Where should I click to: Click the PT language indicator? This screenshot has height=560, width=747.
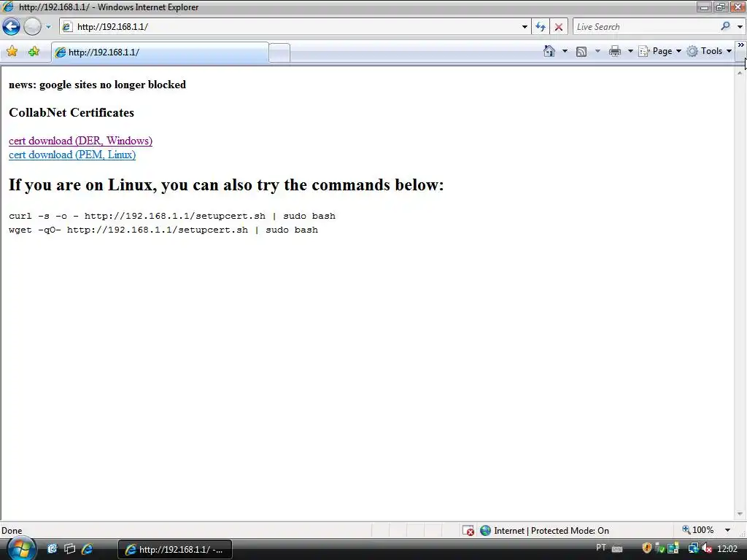coord(601,548)
